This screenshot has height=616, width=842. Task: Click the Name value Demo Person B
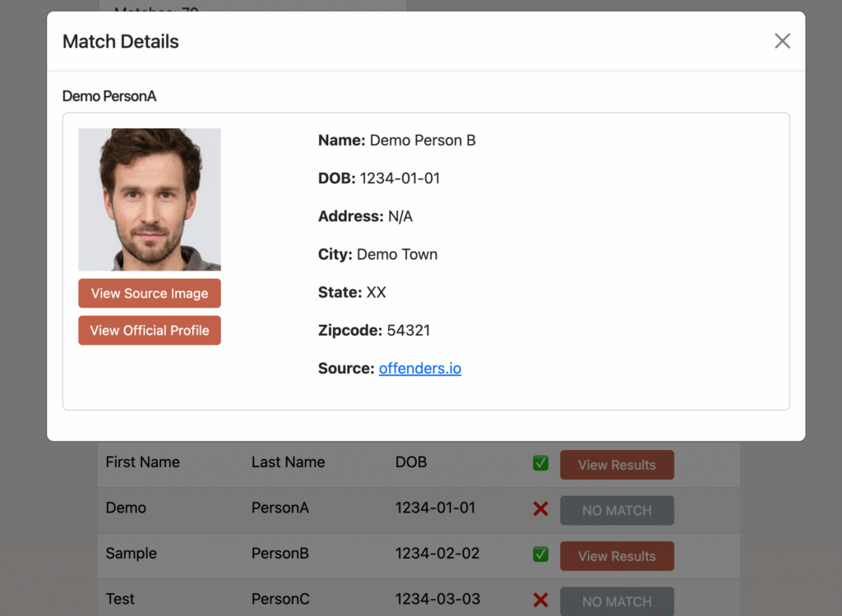point(423,141)
